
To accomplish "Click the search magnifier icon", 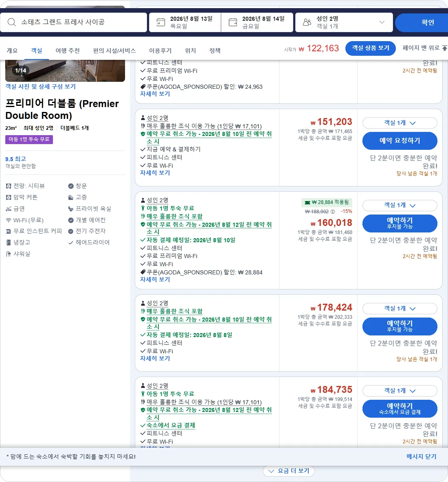I will pyautogui.click(x=12, y=22).
